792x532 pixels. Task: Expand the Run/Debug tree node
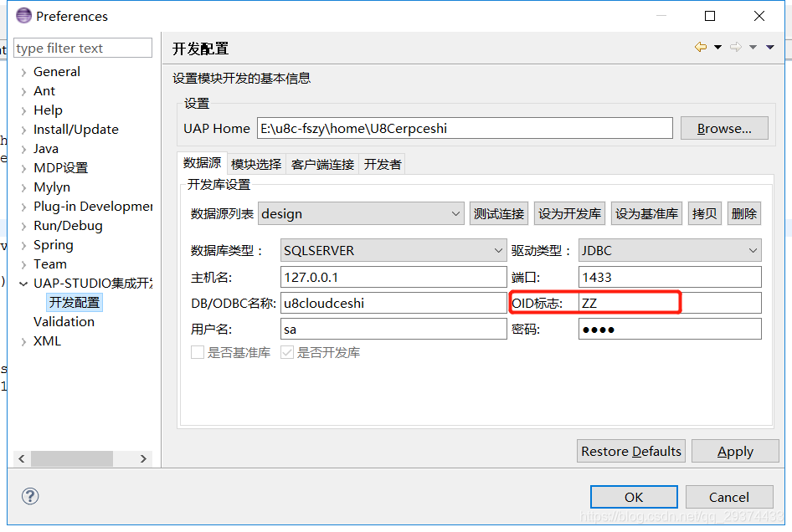(x=23, y=226)
